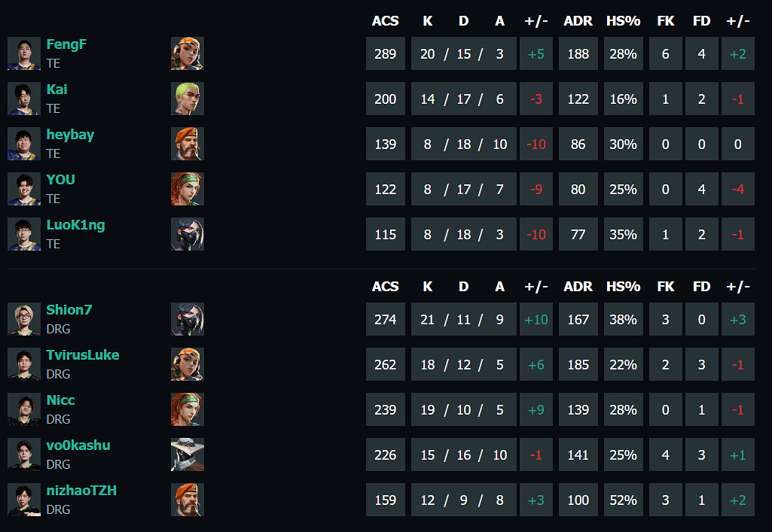The image size is (772, 532).
Task: Click vo0kashu's player avatar photo
Action: [x=24, y=454]
